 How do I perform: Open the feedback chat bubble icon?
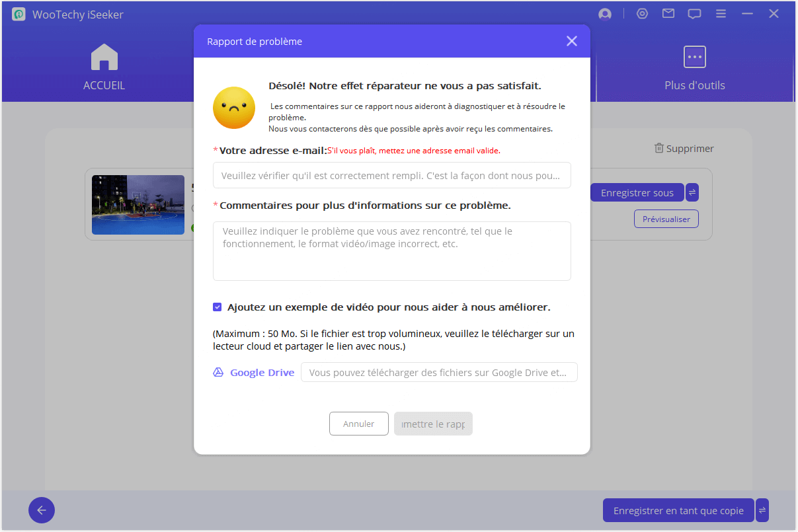coord(694,14)
